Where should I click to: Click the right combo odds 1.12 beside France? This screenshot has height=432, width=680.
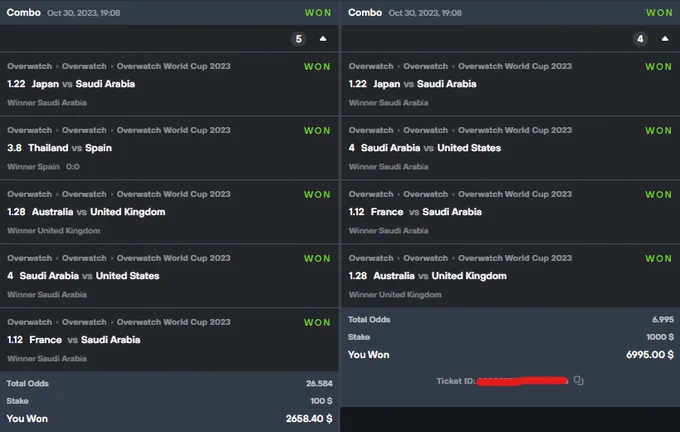coord(356,212)
